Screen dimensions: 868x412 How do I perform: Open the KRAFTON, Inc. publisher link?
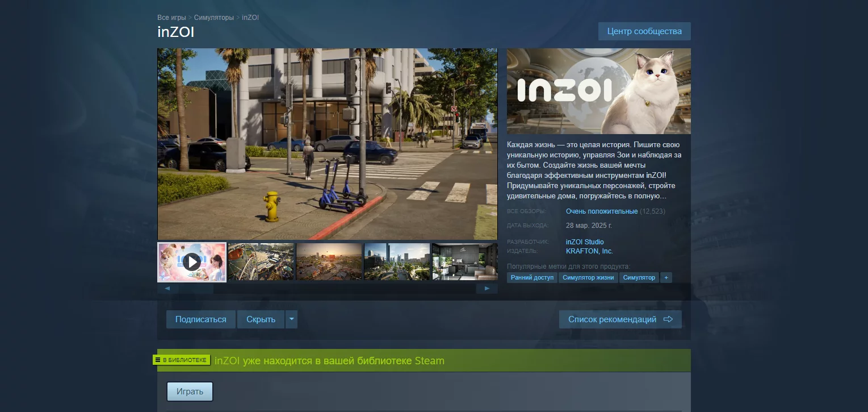(x=589, y=251)
